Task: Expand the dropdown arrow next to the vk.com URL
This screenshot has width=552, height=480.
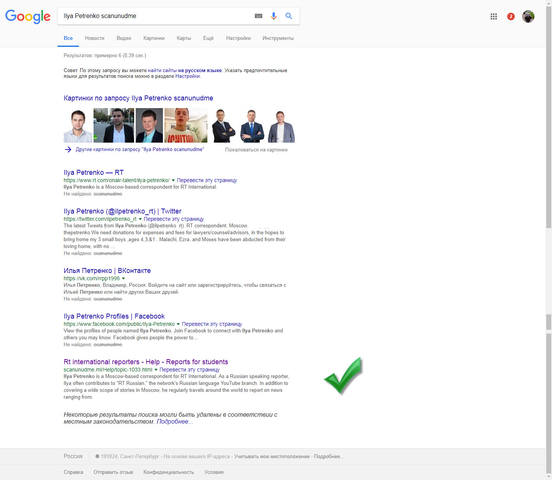Action: coord(123,279)
